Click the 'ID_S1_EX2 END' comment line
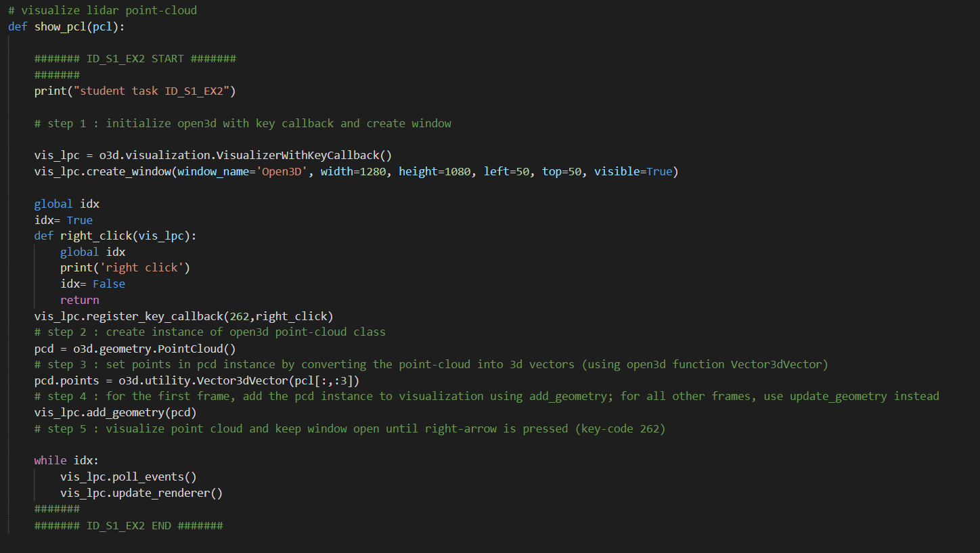Screen dimensions: 980x553 coord(129,526)
